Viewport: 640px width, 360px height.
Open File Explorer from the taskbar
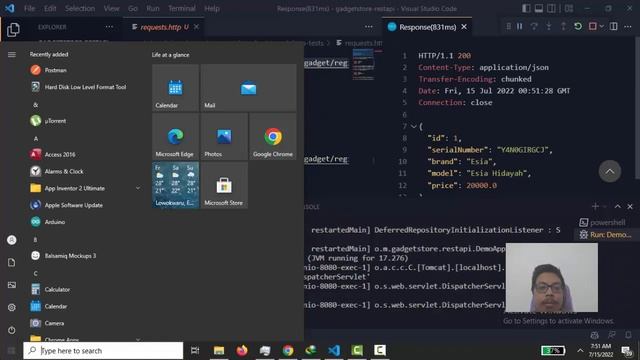click(219, 351)
